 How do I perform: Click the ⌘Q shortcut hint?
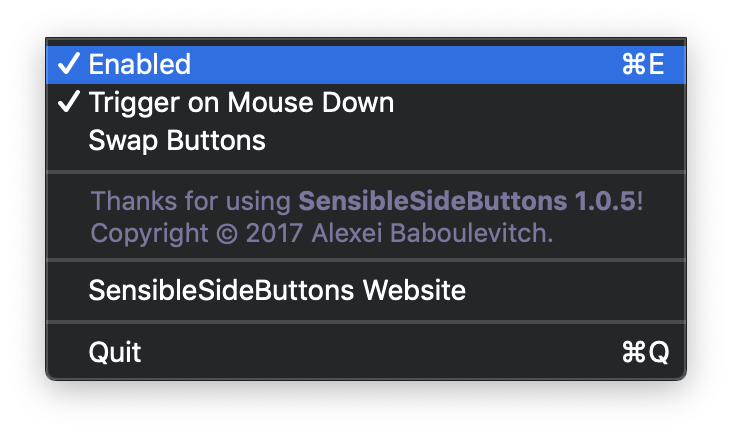coord(644,352)
